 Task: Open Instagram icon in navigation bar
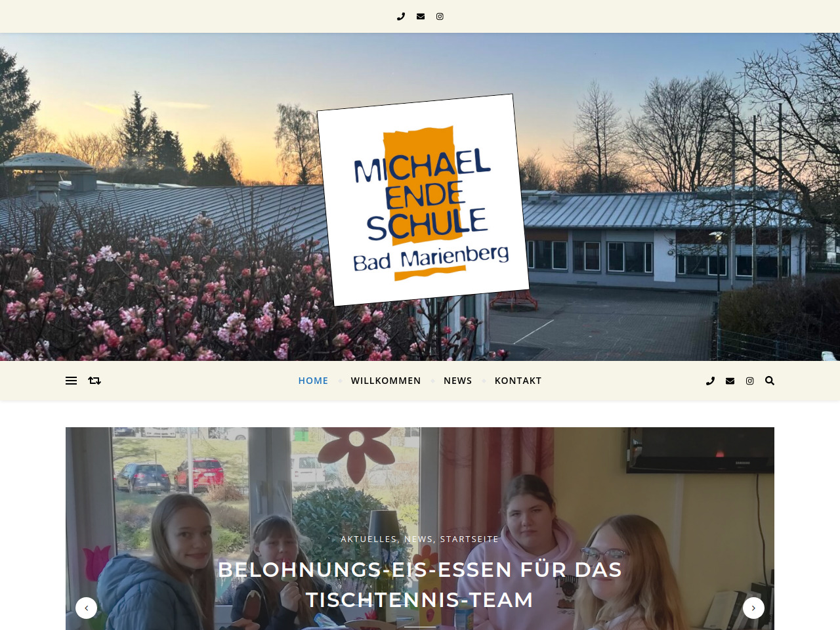tap(749, 381)
